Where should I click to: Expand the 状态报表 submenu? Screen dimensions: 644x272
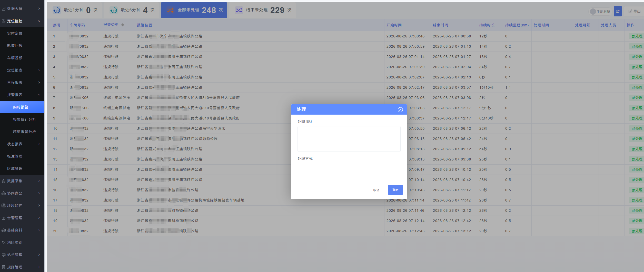(22, 144)
